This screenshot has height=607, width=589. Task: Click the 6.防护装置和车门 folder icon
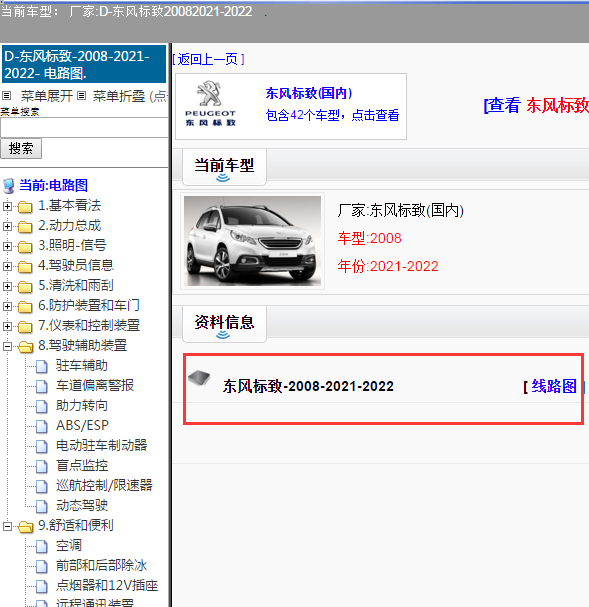tap(25, 307)
